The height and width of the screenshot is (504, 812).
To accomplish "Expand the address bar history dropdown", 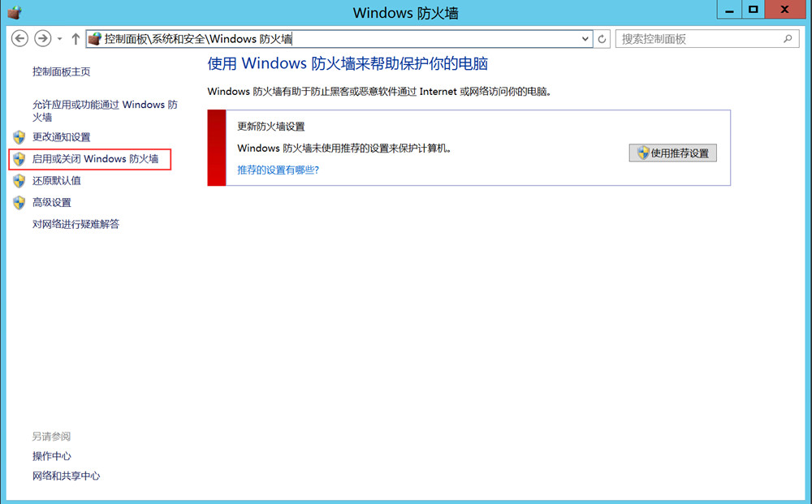I will (x=586, y=39).
